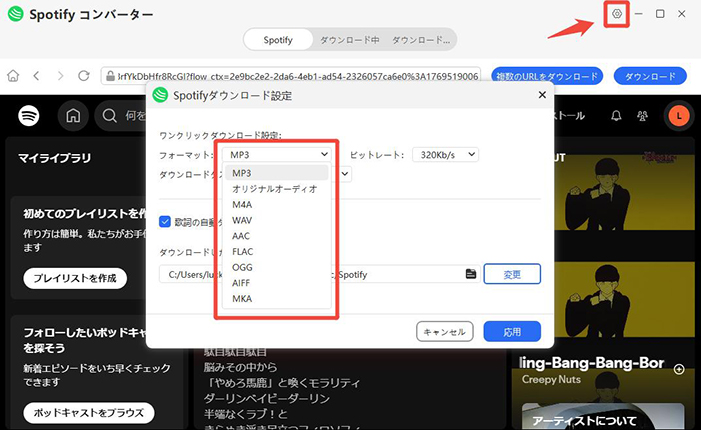Click the マイライブラリ heading

tap(55, 158)
